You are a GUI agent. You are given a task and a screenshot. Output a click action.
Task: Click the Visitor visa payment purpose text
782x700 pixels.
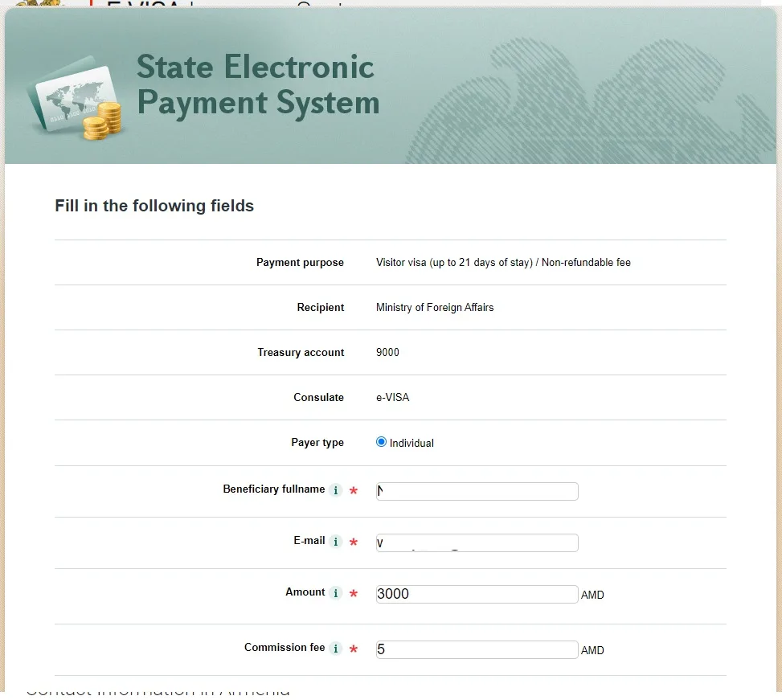pyautogui.click(x=503, y=262)
